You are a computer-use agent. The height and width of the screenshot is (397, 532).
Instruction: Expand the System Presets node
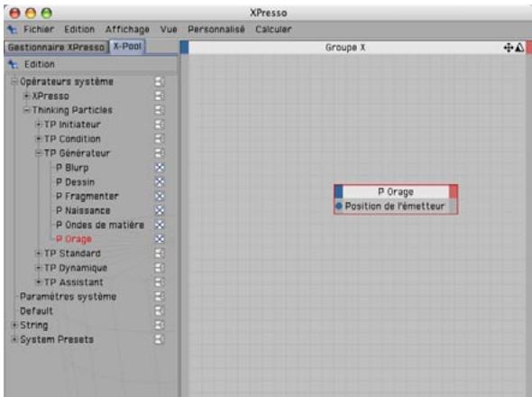(14, 339)
